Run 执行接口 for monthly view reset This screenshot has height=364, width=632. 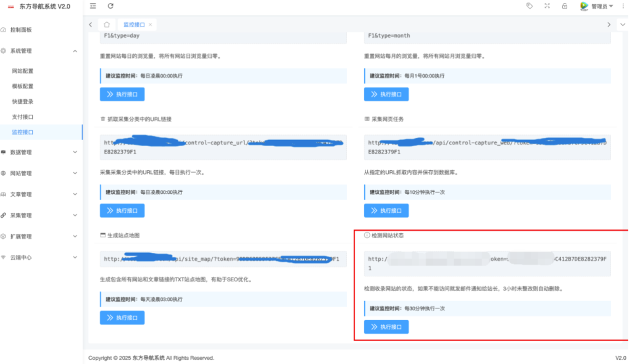[x=386, y=94]
